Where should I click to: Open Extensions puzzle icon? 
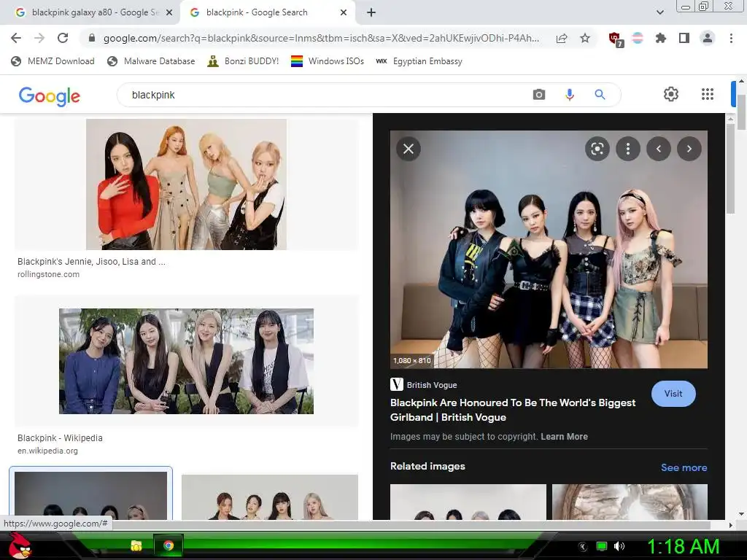click(x=660, y=38)
